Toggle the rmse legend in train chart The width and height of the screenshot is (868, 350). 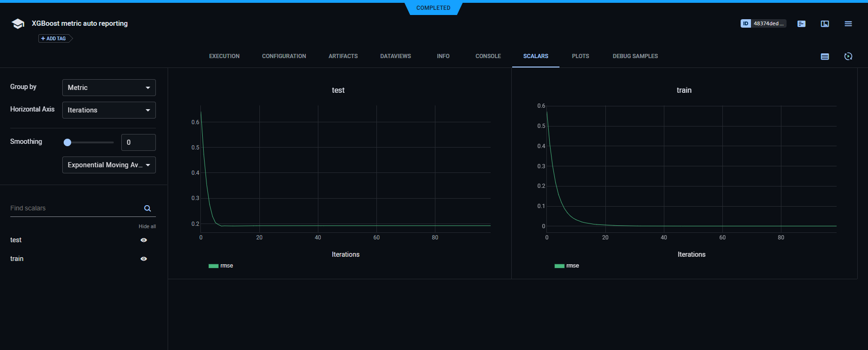click(x=567, y=266)
